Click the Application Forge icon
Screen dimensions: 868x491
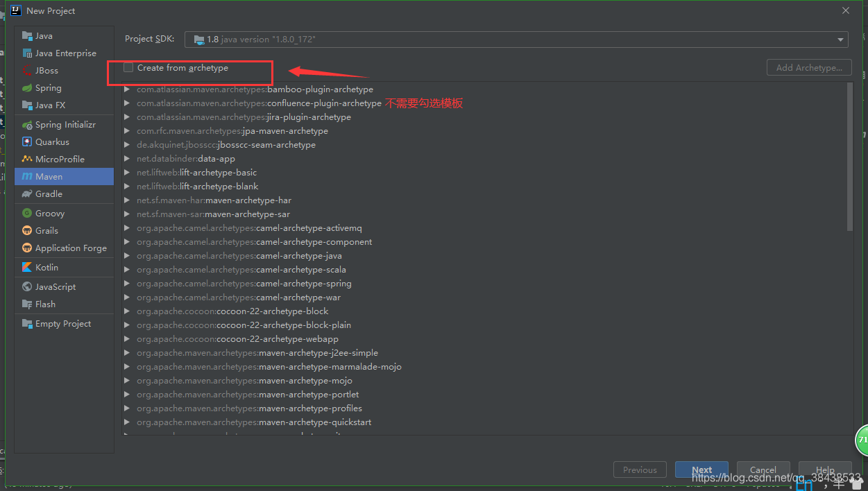coord(27,248)
